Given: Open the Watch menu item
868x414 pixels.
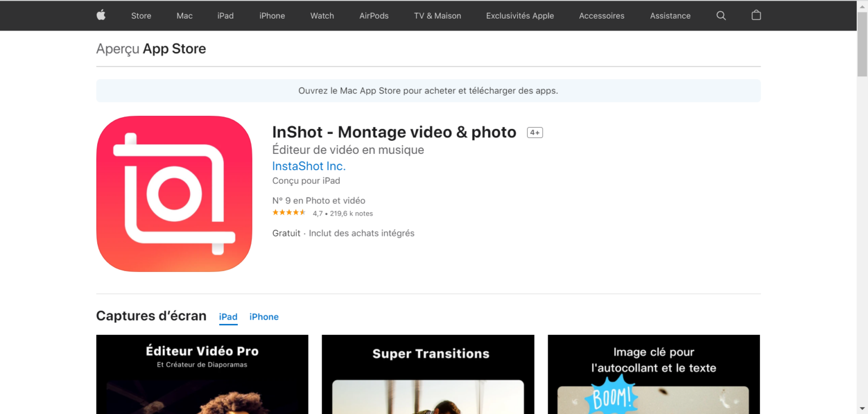Looking at the screenshot, I should pyautogui.click(x=322, y=16).
